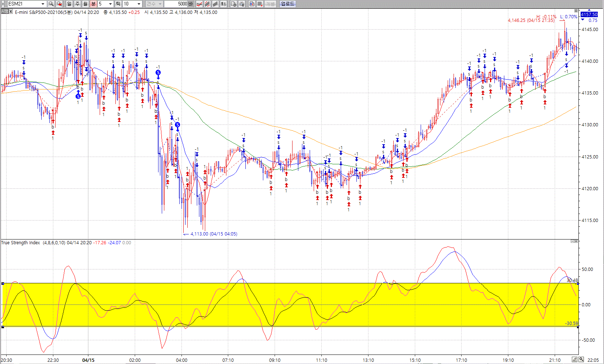Toggle the minute (분) period button

(93, 4)
